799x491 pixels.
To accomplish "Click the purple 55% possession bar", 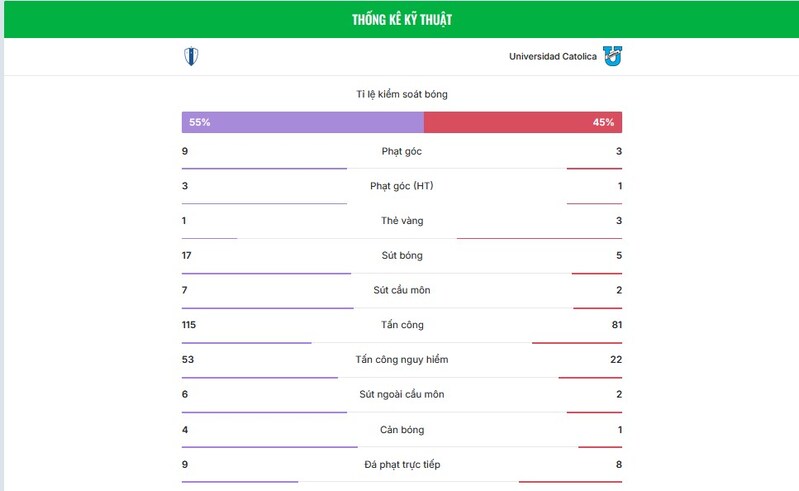I will coord(302,122).
